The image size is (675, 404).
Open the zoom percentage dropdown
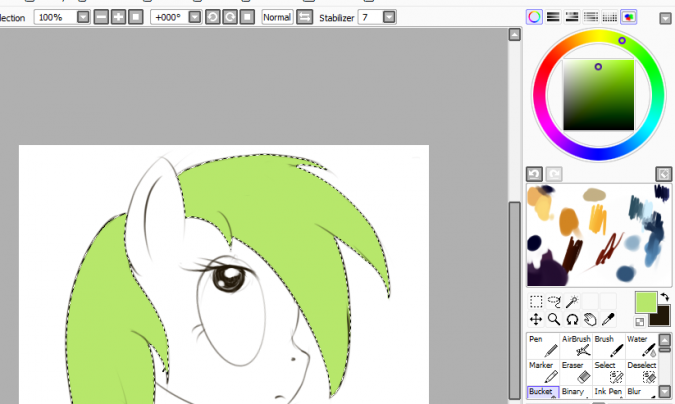[83, 17]
